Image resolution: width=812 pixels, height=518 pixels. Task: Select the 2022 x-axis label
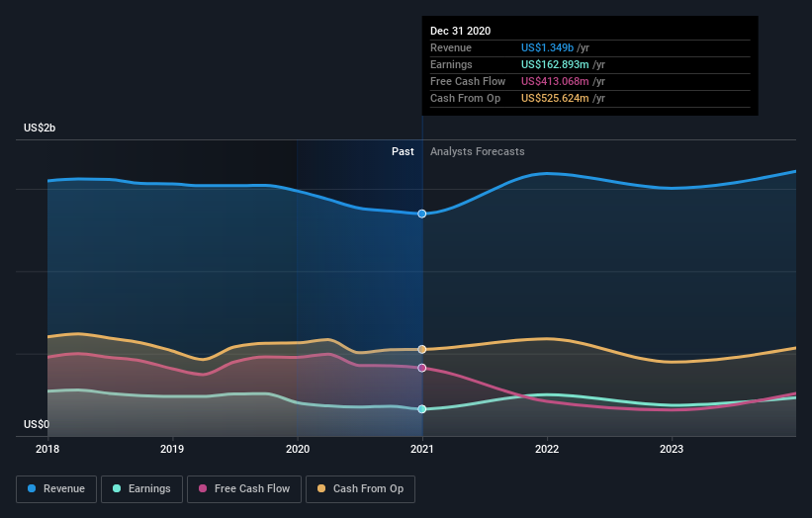(547, 449)
